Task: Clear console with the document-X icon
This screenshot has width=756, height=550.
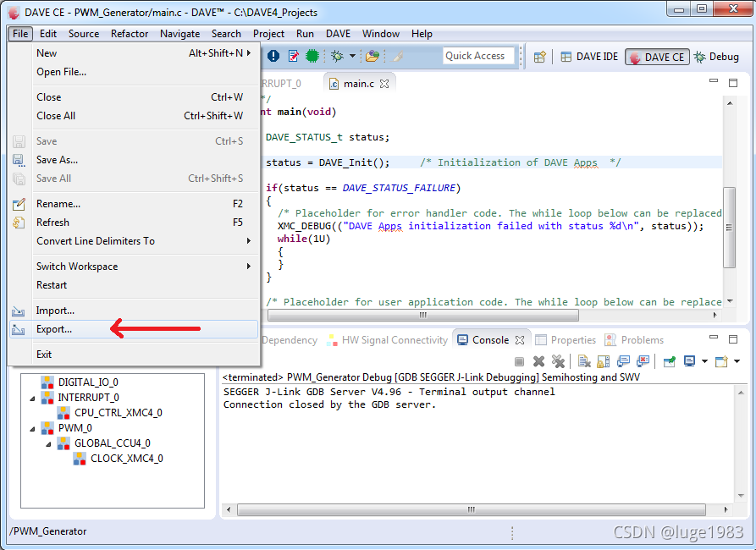Action: point(584,361)
